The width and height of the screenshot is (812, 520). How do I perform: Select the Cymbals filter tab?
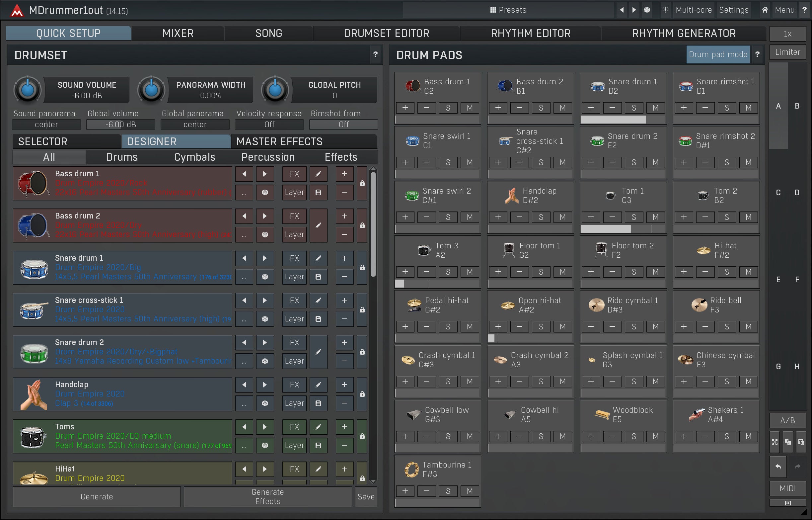(194, 157)
